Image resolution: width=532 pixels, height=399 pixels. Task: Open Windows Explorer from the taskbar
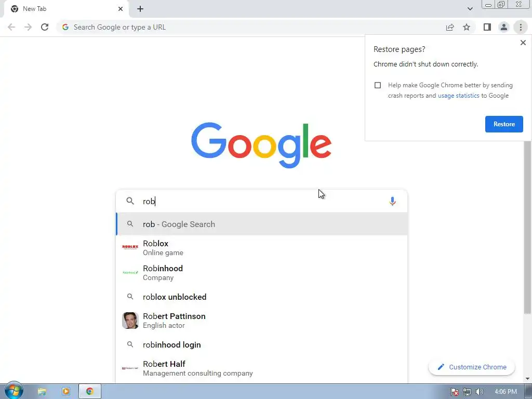coord(42,392)
